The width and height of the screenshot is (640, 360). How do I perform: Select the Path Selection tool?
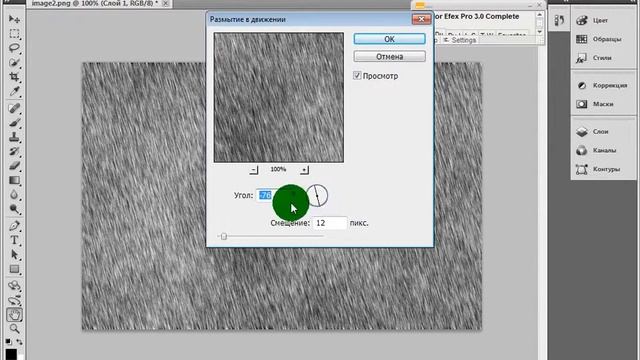tap(14, 255)
